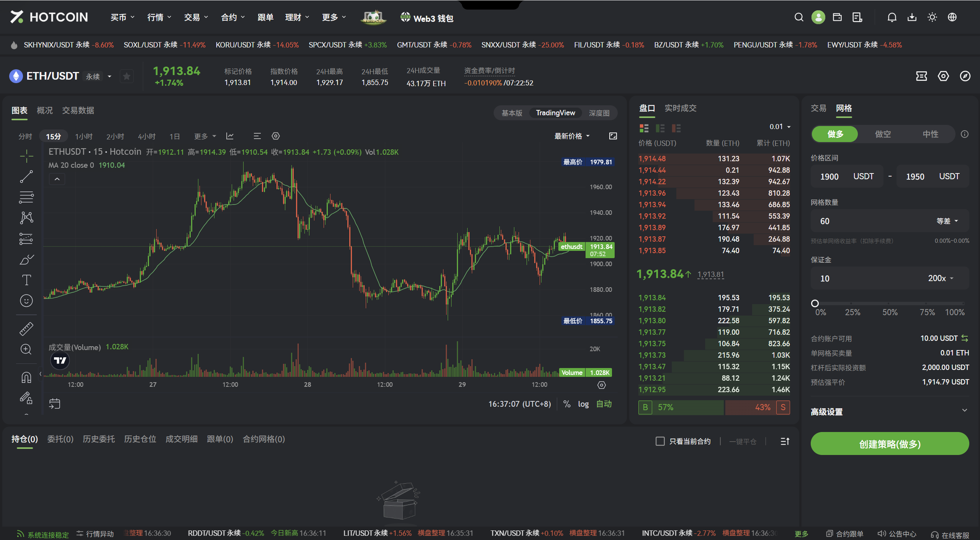Viewport: 980px width, 540px height.
Task: Select the 做空 short mode
Action: 883,134
